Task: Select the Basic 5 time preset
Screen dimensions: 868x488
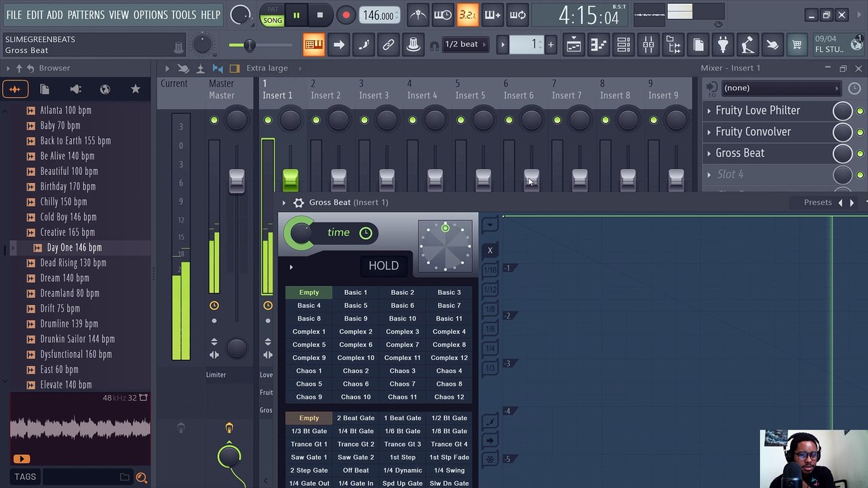Action: click(x=355, y=306)
